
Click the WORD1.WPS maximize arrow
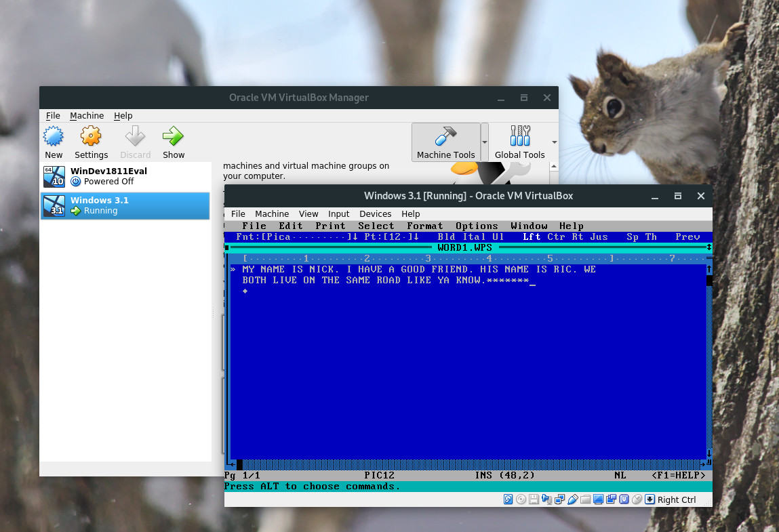click(x=709, y=247)
